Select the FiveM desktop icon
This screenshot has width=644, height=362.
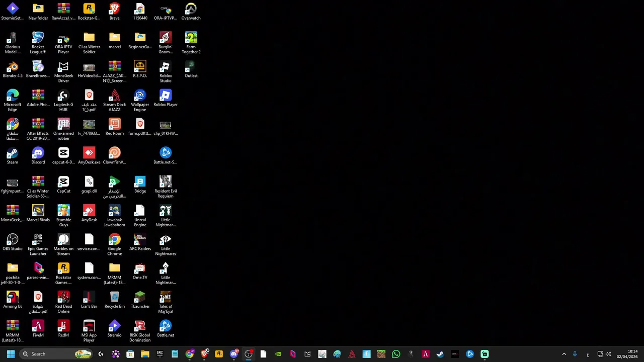click(x=38, y=329)
